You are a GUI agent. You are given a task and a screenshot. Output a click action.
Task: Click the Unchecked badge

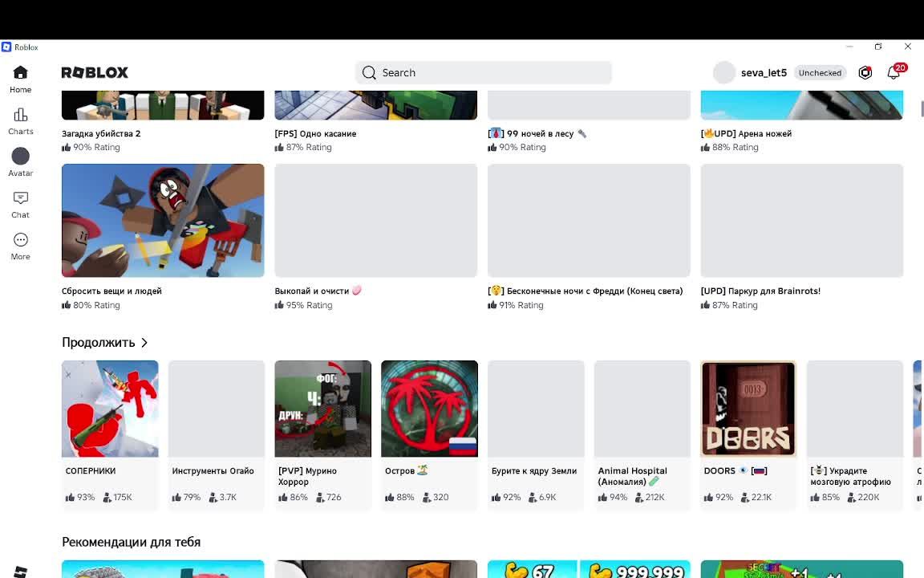tap(820, 72)
